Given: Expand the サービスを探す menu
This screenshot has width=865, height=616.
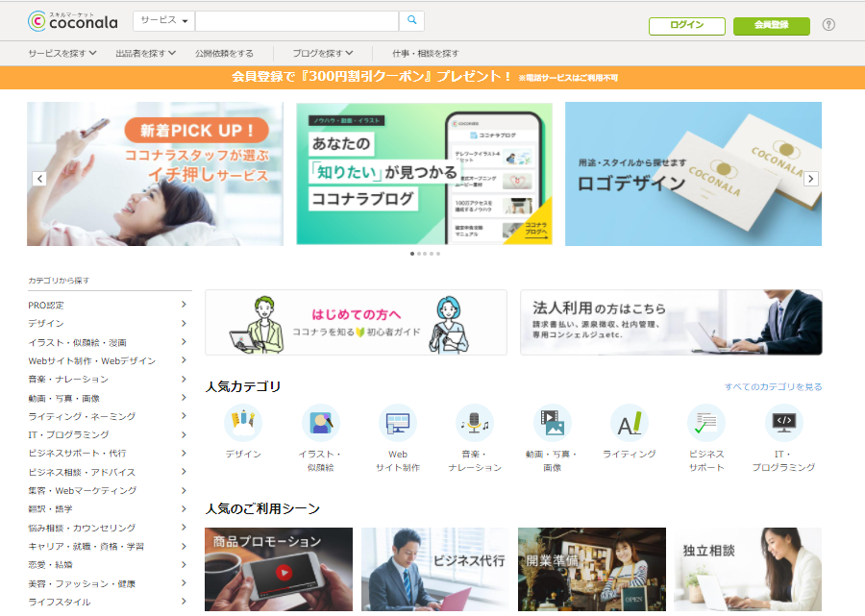Looking at the screenshot, I should coord(62,54).
